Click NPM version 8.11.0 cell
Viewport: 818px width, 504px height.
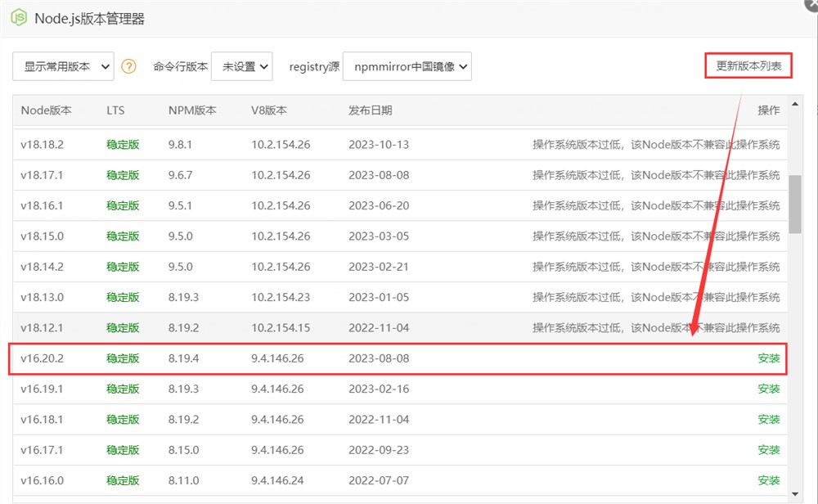[x=183, y=480]
